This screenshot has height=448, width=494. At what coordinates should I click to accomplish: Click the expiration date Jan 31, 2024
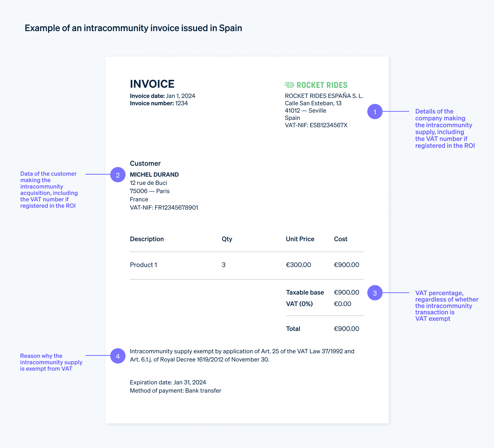coord(168,382)
